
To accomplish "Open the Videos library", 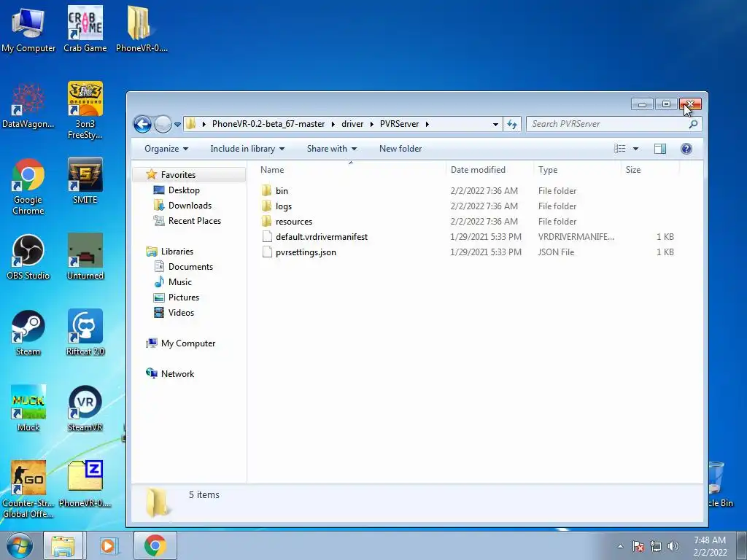I will (x=181, y=312).
